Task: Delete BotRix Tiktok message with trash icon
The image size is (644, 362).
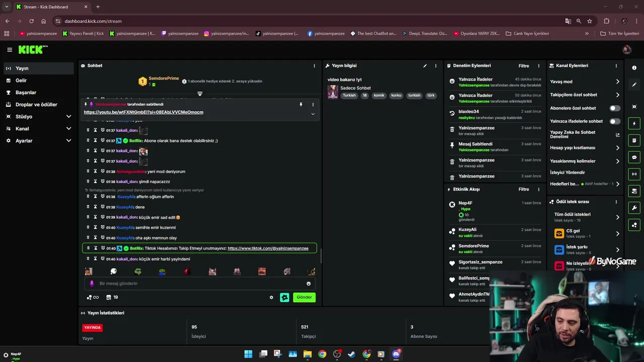Action: 88,248
